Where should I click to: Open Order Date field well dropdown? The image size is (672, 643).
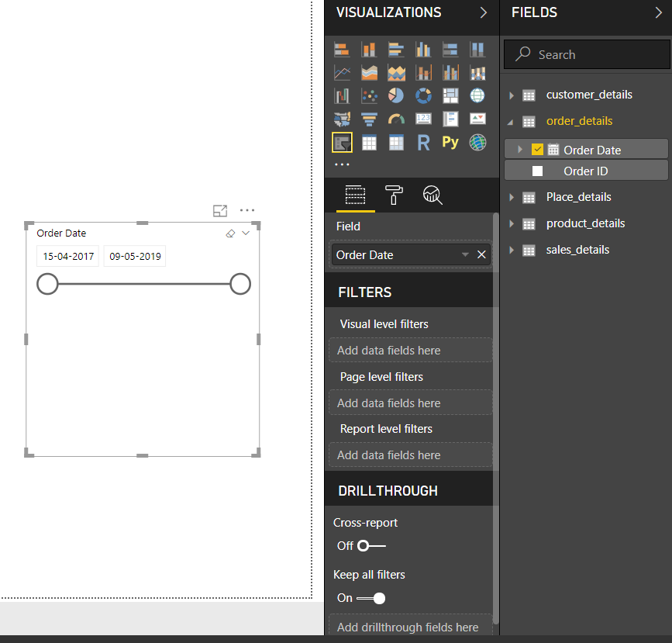(x=465, y=255)
